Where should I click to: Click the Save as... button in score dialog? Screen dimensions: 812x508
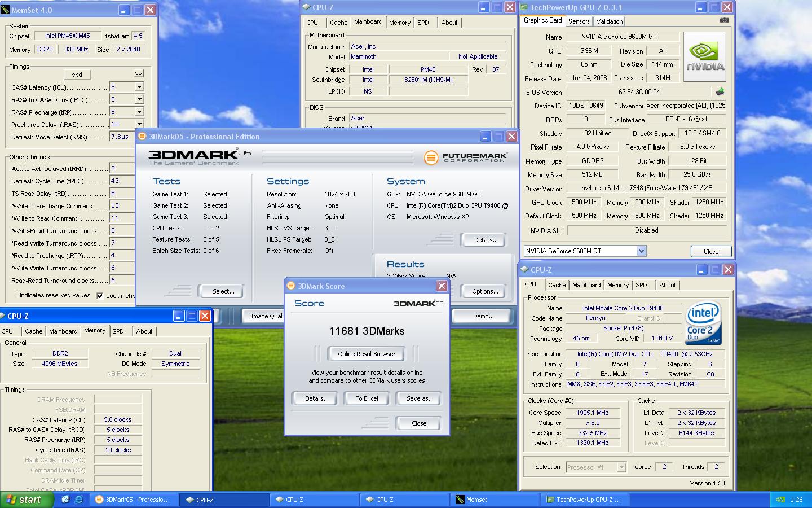coord(420,398)
